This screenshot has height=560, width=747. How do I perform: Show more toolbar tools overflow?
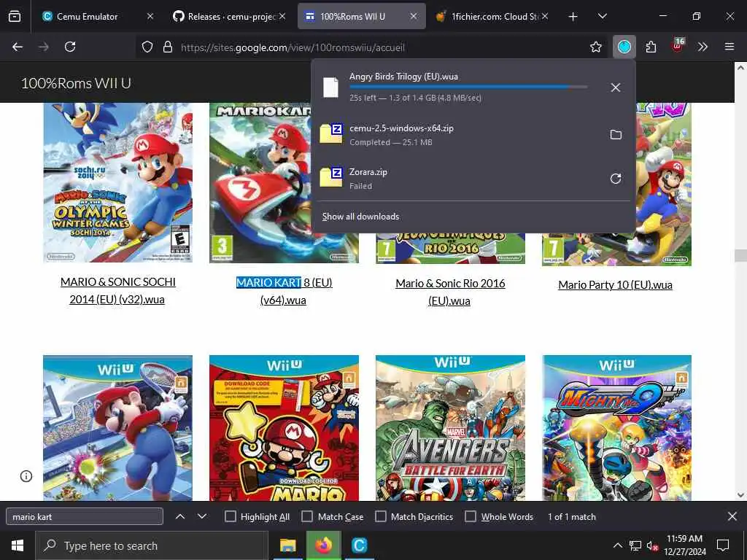point(703,47)
